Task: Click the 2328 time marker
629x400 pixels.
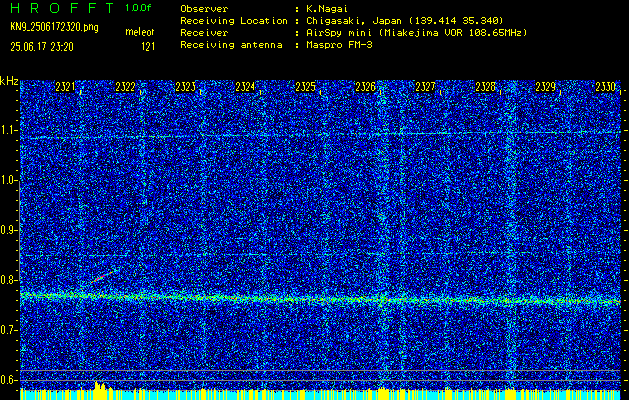Action: [485, 87]
